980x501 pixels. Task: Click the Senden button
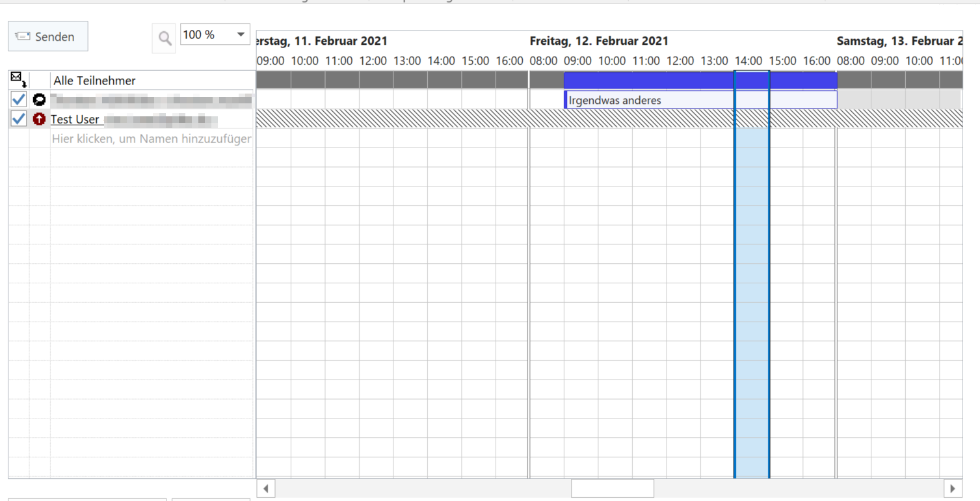click(47, 36)
